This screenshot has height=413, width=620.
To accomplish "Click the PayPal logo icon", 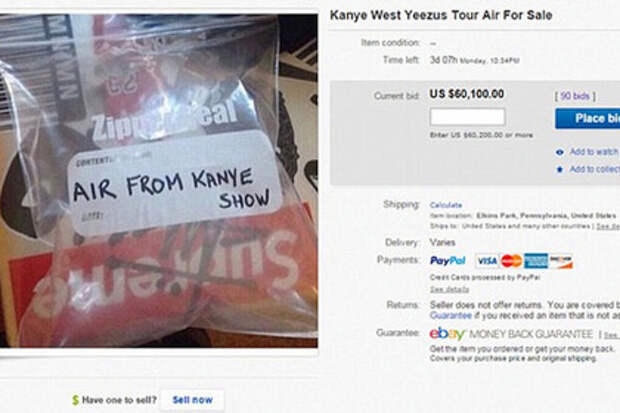I will click(448, 261).
